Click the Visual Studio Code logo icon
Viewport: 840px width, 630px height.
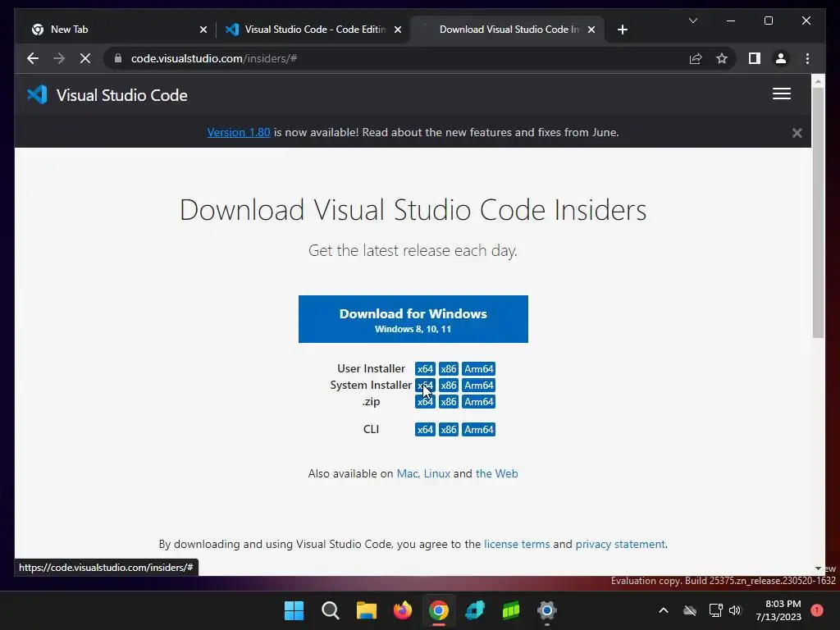point(37,95)
